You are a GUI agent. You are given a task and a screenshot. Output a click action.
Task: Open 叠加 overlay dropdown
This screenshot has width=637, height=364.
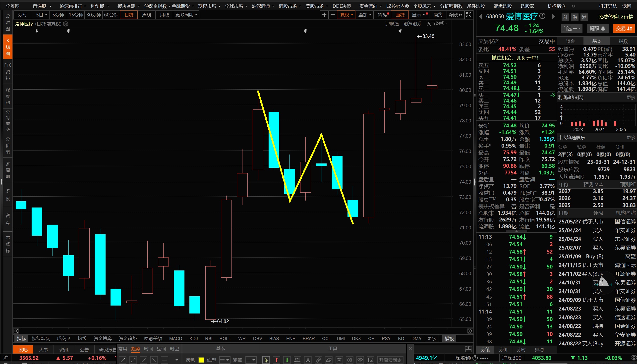tap(364, 15)
